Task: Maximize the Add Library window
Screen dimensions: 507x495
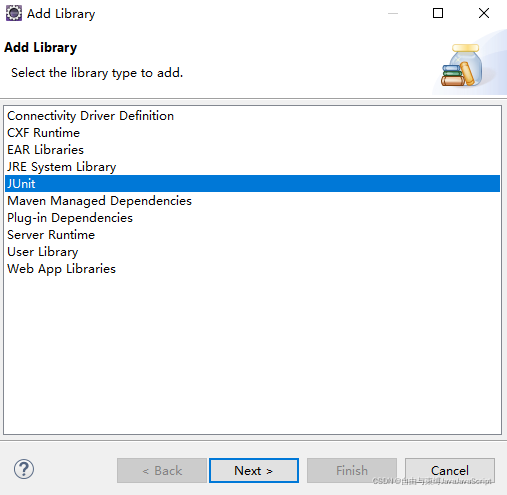Action: pyautogui.click(x=438, y=13)
